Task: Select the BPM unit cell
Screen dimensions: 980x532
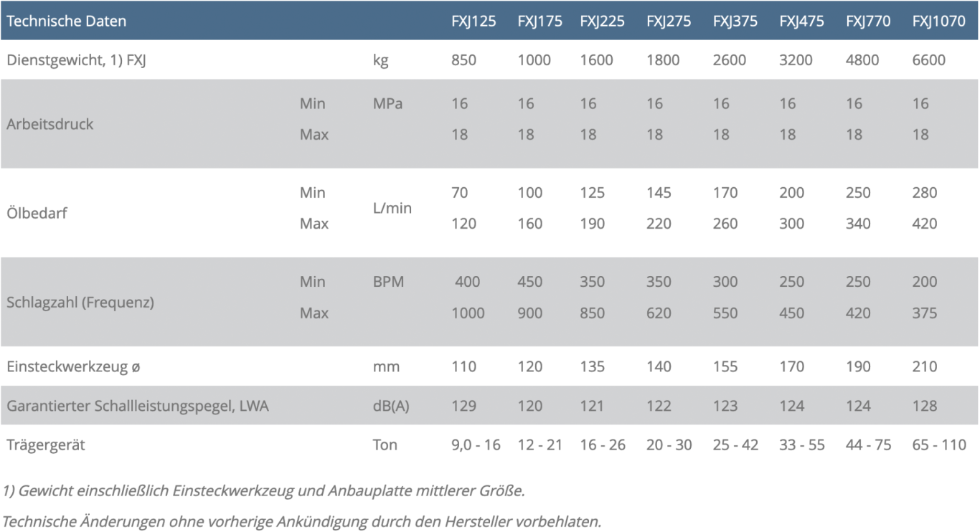Action: tap(389, 282)
